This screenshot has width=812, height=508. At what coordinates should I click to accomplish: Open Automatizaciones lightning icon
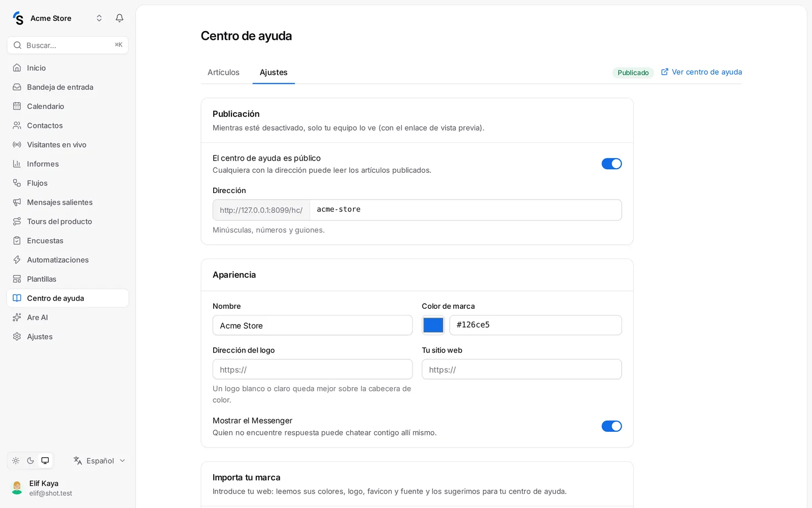(x=17, y=260)
